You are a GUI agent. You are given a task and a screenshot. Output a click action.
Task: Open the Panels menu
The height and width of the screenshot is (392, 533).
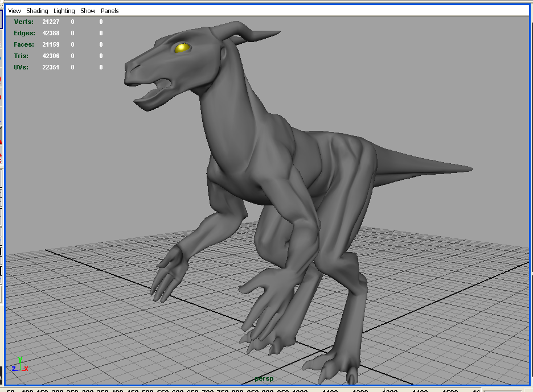109,11
